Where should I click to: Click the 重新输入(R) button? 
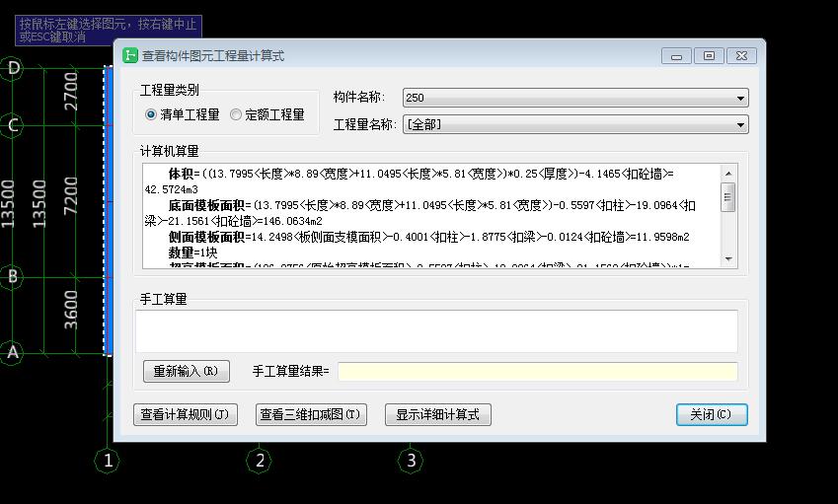pos(186,371)
